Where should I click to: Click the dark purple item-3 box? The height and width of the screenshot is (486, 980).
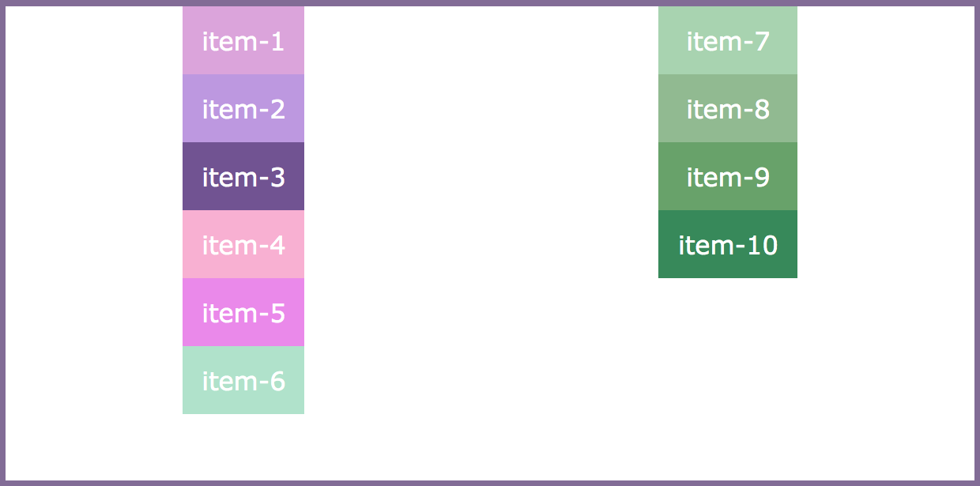coord(243,176)
